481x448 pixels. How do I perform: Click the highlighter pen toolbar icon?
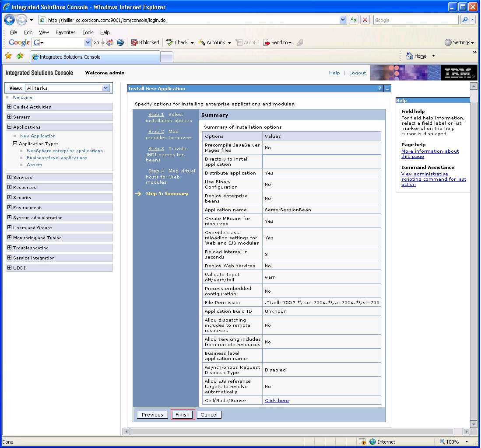[x=300, y=42]
